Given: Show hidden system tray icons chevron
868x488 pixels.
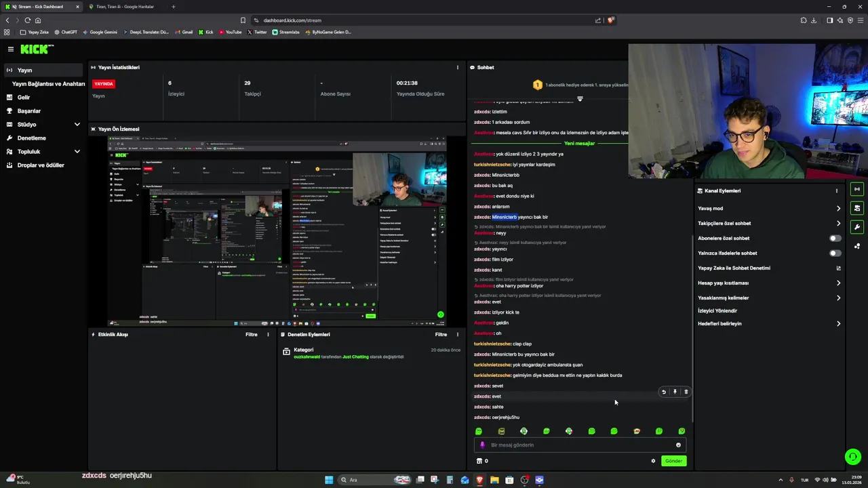Looking at the screenshot, I should pyautogui.click(x=781, y=480).
